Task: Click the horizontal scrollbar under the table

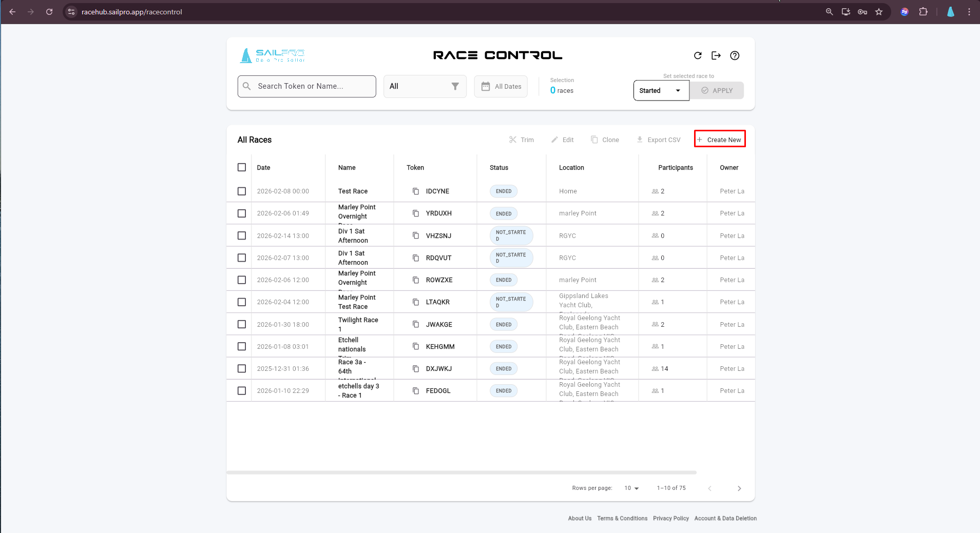Action: [461, 472]
